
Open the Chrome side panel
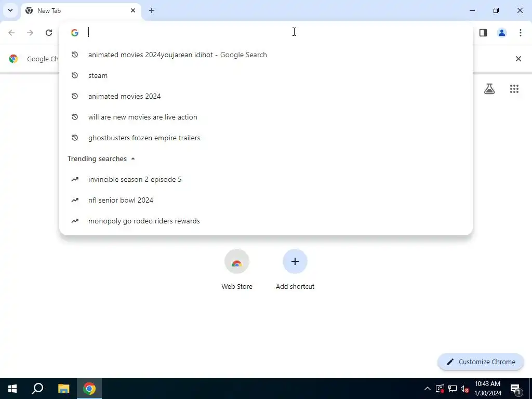pyautogui.click(x=483, y=33)
